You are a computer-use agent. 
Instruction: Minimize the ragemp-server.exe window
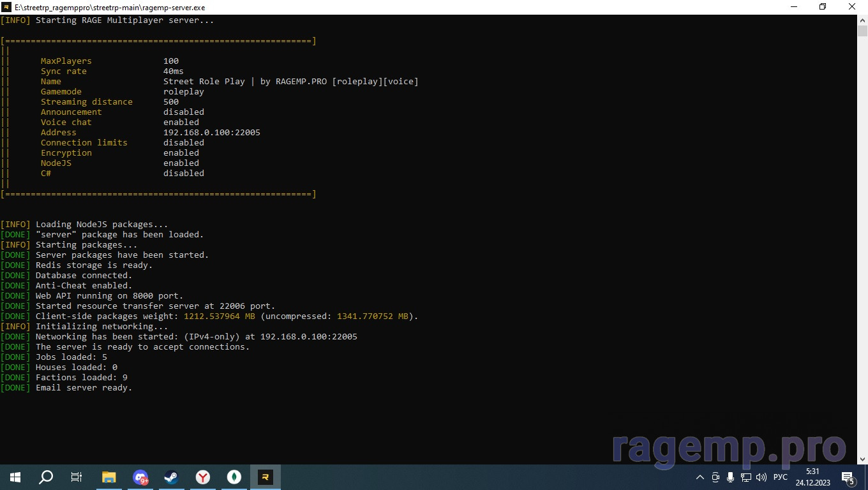pos(794,7)
